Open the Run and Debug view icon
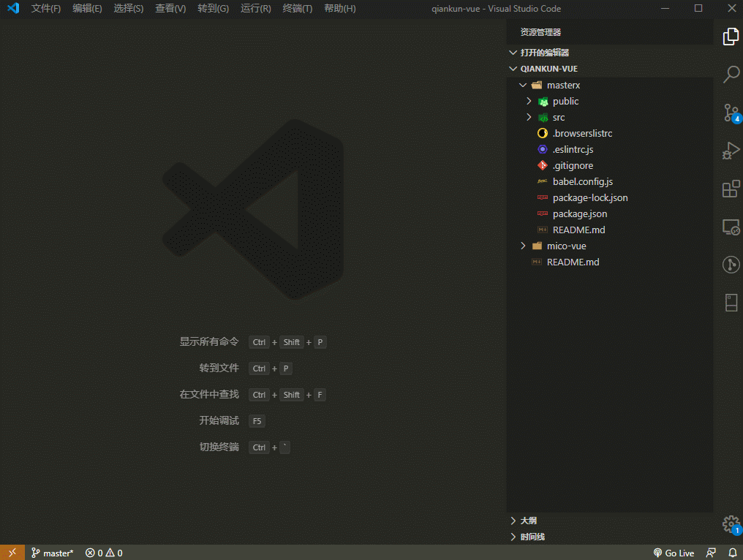Screen dimensions: 743x560 [731, 151]
